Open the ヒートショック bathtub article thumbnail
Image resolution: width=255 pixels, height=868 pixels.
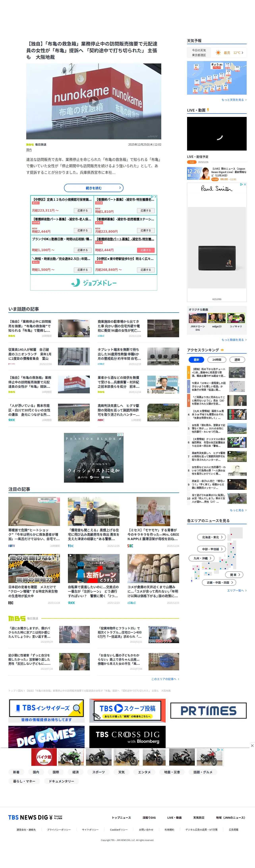[x=34, y=511]
